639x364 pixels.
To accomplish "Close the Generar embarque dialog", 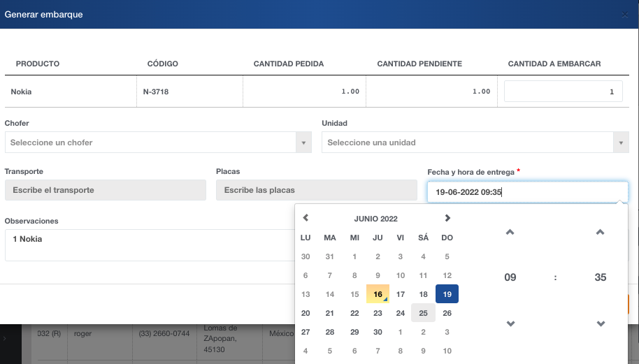I will 624,14.
